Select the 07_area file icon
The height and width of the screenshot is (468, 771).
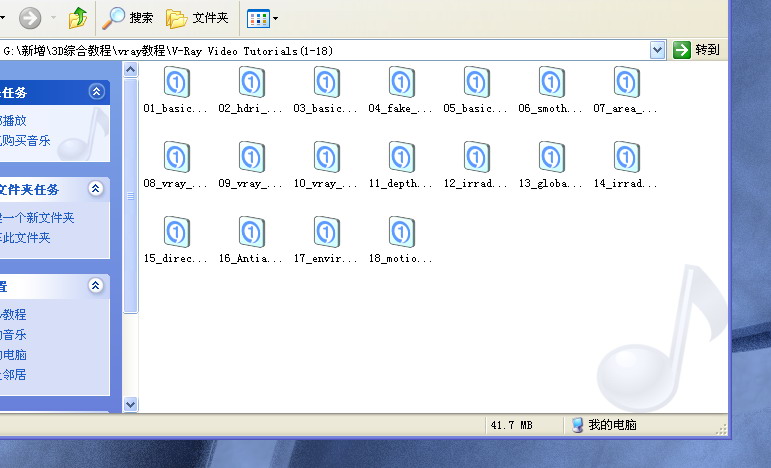coord(626,82)
